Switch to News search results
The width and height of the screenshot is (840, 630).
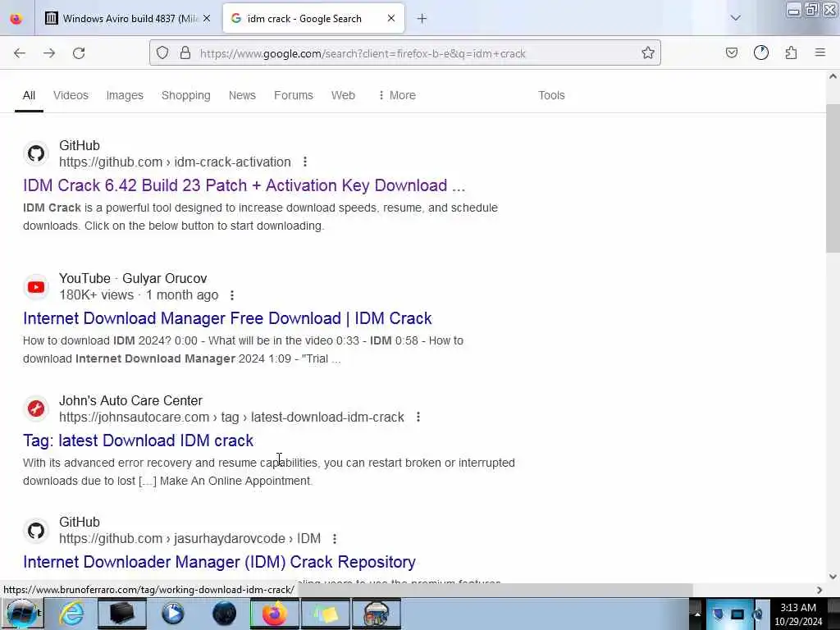(x=242, y=95)
